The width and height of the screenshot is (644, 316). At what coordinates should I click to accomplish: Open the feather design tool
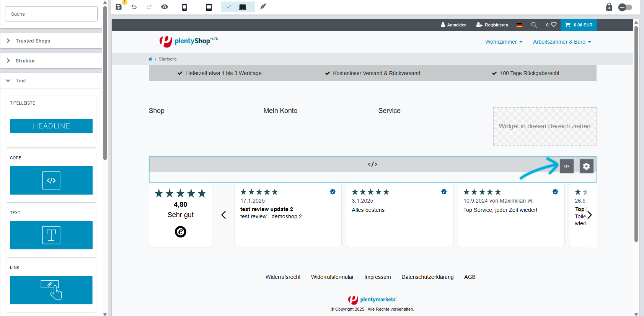coord(262,7)
